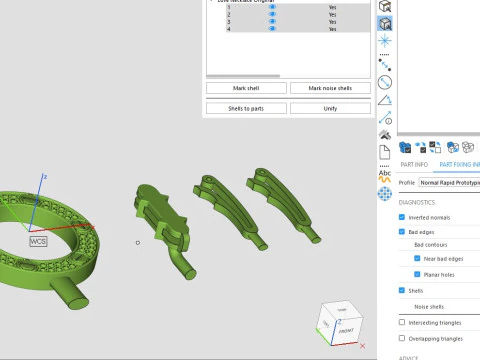Click the Mark shell button
Screen dimensions: 480x360
pyautogui.click(x=246, y=88)
